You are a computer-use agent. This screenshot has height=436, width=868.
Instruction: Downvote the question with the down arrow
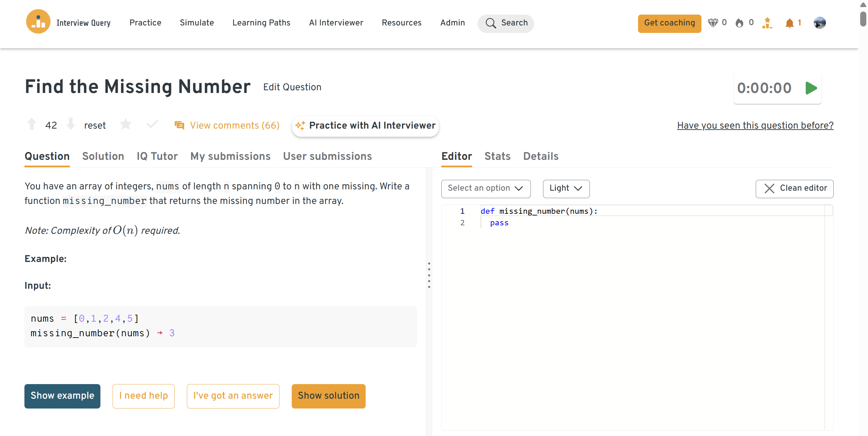click(71, 124)
